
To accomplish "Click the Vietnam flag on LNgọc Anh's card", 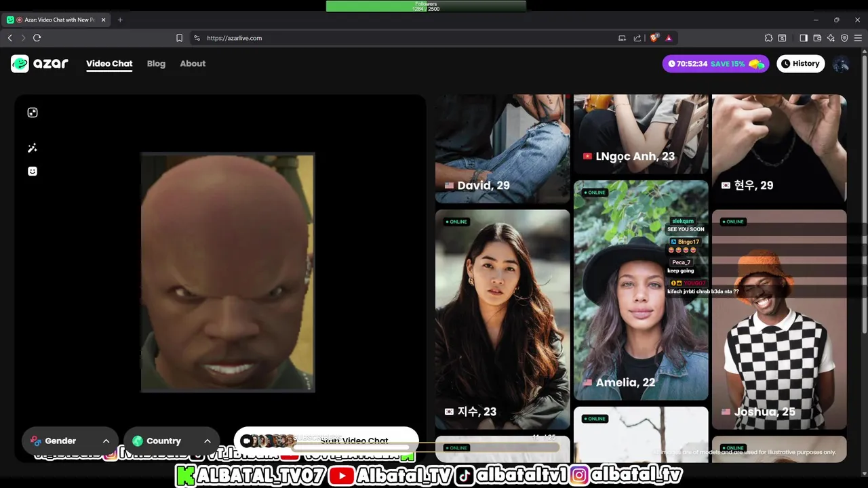I will (x=587, y=157).
